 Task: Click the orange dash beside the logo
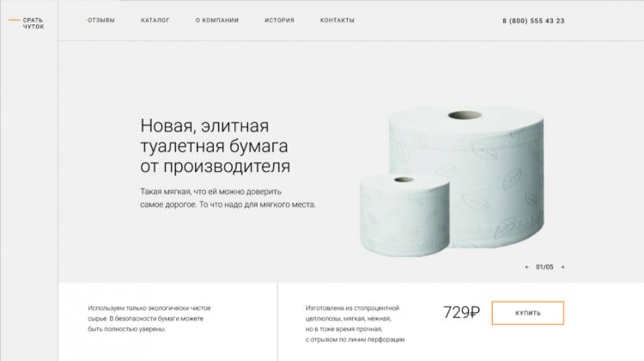[15, 20]
